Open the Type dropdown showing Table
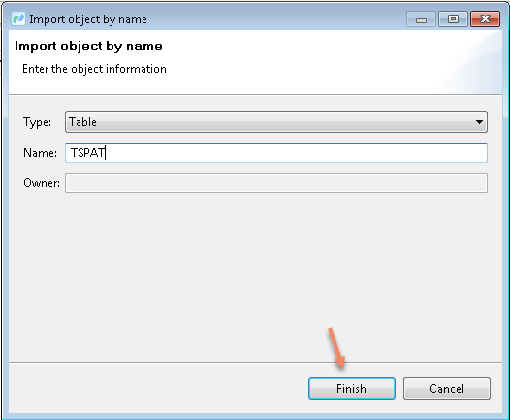This screenshot has height=420, width=510. [x=276, y=121]
